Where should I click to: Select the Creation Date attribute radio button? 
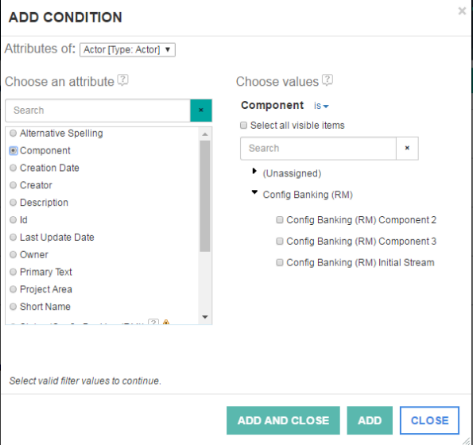pos(13,168)
